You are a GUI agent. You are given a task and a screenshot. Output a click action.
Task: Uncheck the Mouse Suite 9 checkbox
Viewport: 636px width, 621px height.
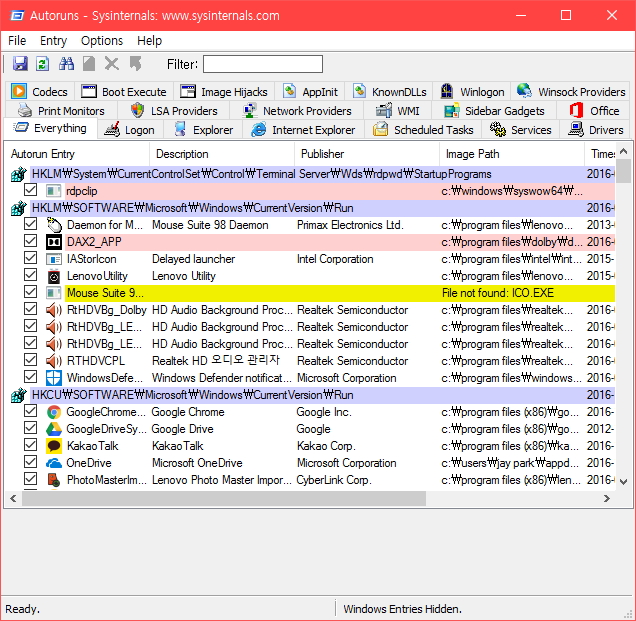(x=30, y=292)
